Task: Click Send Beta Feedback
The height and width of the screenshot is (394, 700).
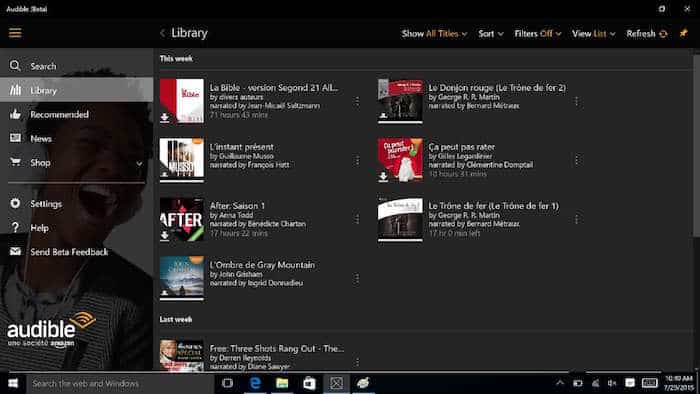Action: pyautogui.click(x=76, y=252)
